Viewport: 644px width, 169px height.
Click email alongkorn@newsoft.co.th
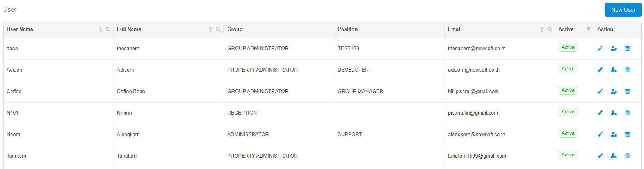477,135
